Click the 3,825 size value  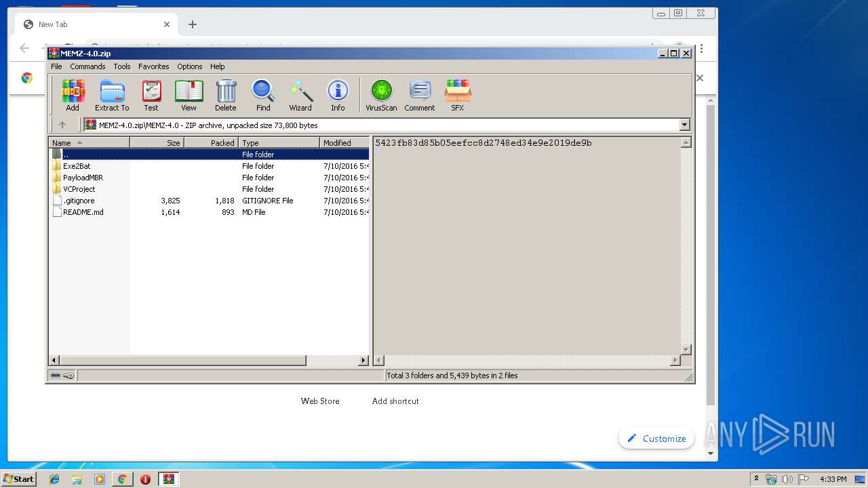click(170, 201)
